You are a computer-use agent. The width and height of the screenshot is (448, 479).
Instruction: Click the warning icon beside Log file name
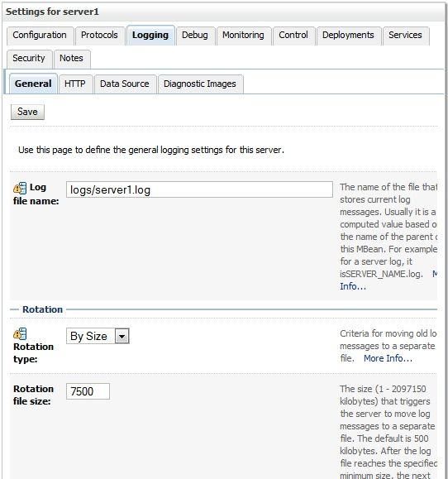coord(20,188)
